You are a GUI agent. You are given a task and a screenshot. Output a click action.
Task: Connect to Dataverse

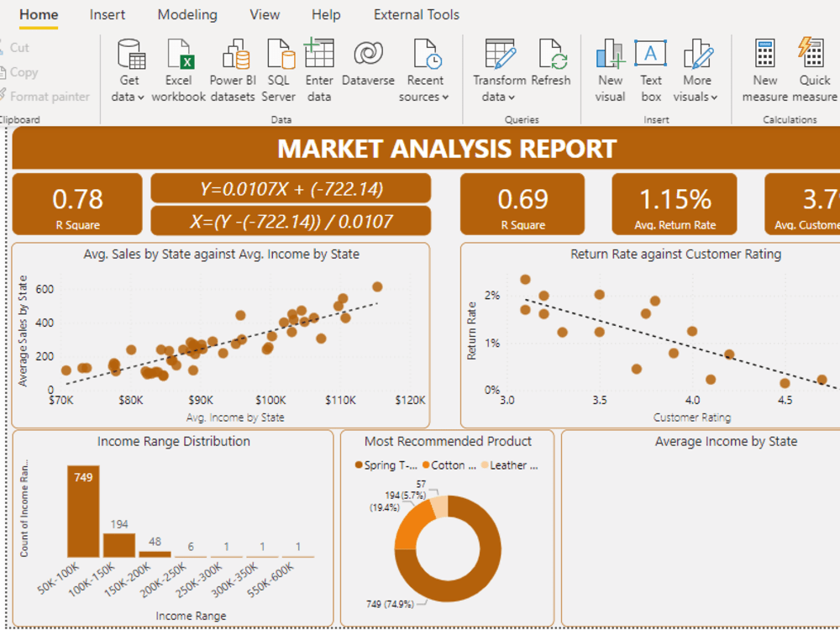368,71
